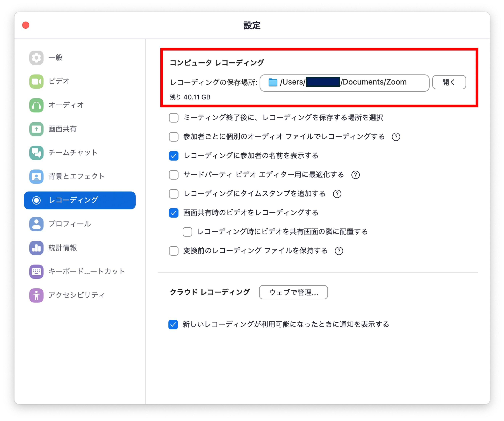The image size is (504, 421).
Task: Enable ミーティング終了後に保存場所を選択 checkbox
Action: point(173,118)
